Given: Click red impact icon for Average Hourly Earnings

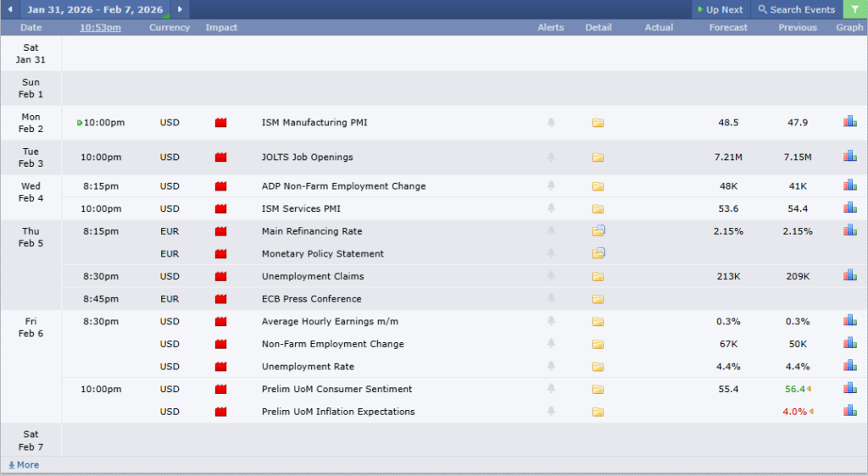Looking at the screenshot, I should click(221, 322).
